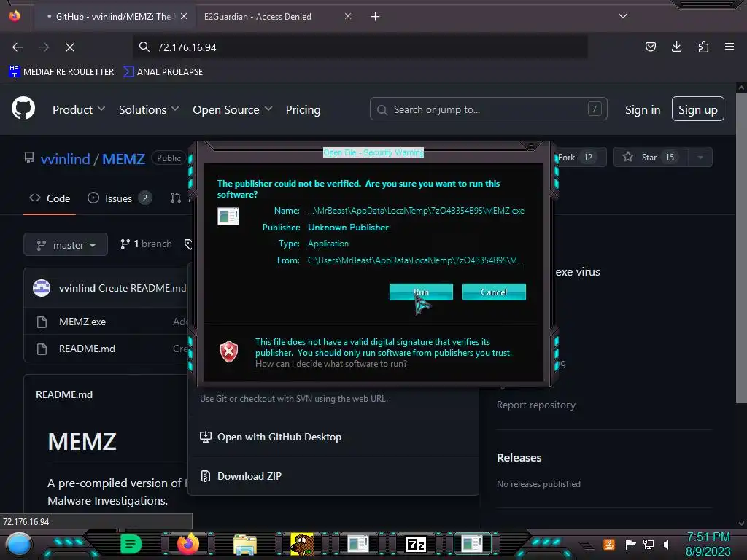Click the Windows Start orb

(x=18, y=544)
